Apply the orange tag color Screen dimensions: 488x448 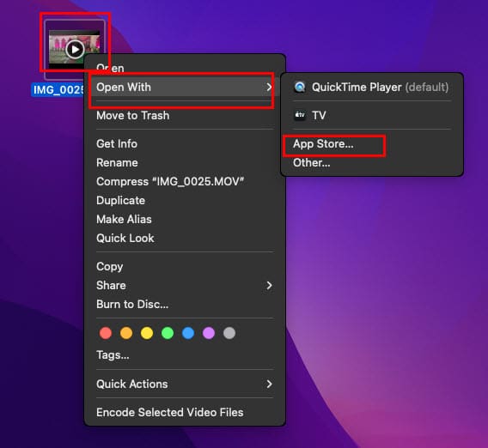[x=126, y=333]
